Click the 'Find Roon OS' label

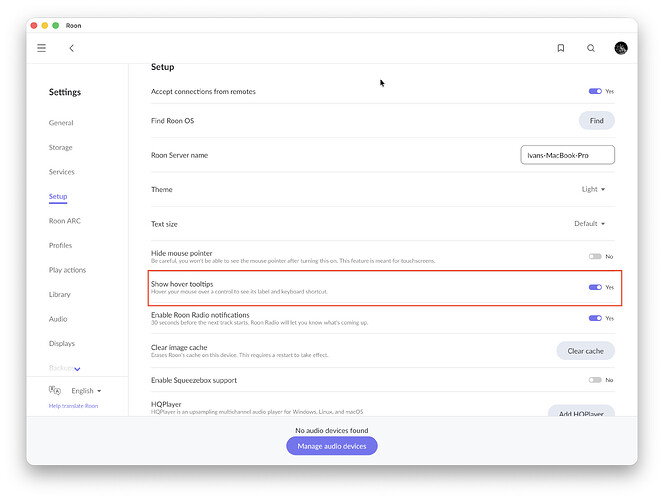tap(172, 121)
